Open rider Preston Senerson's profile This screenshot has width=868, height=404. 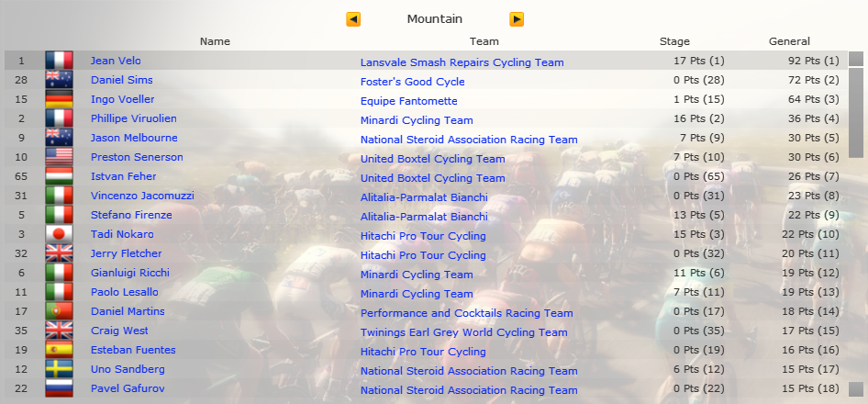(137, 157)
